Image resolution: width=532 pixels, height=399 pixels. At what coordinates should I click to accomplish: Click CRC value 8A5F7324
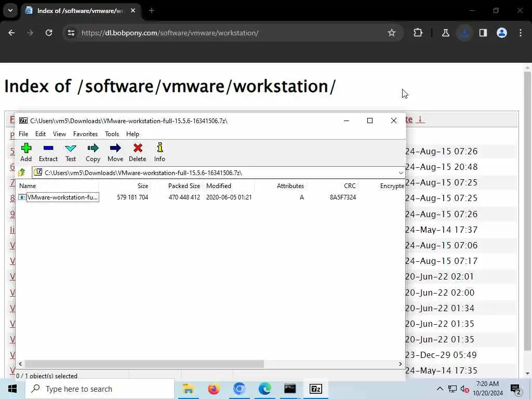pyautogui.click(x=343, y=197)
